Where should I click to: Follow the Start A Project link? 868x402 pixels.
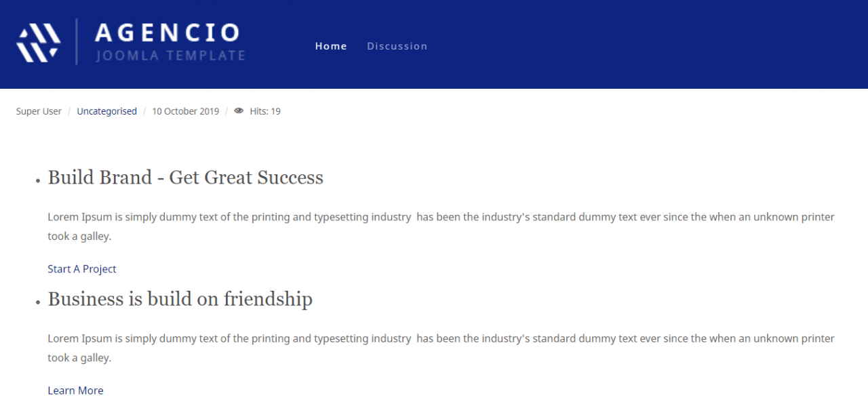click(82, 269)
